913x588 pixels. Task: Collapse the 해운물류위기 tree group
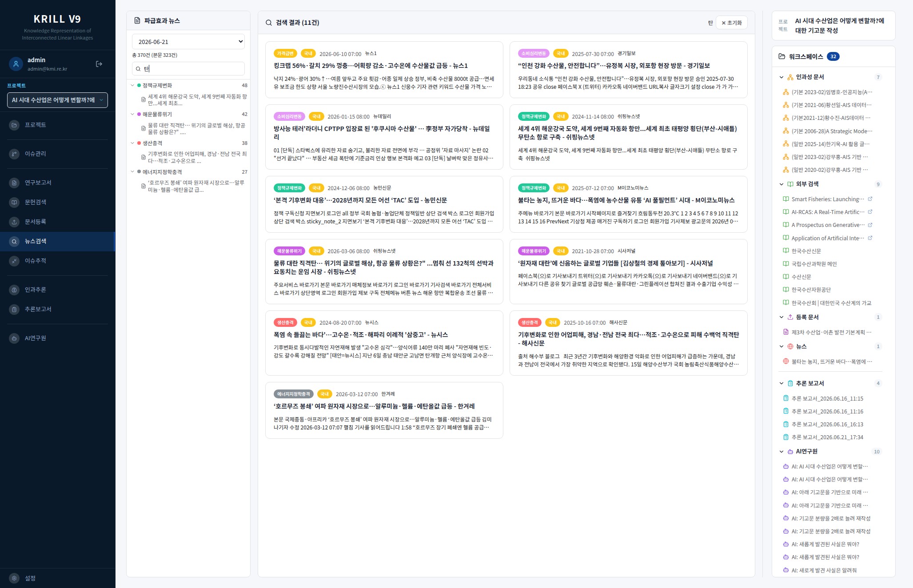click(132, 114)
